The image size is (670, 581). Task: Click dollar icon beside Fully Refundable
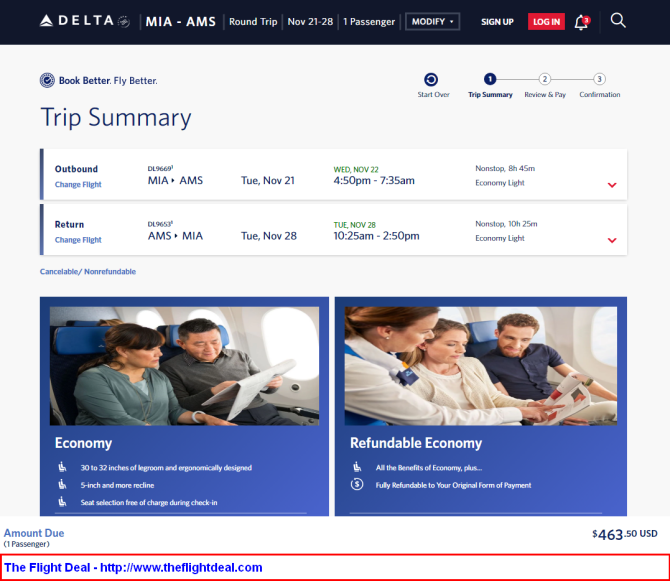pyautogui.click(x=357, y=484)
